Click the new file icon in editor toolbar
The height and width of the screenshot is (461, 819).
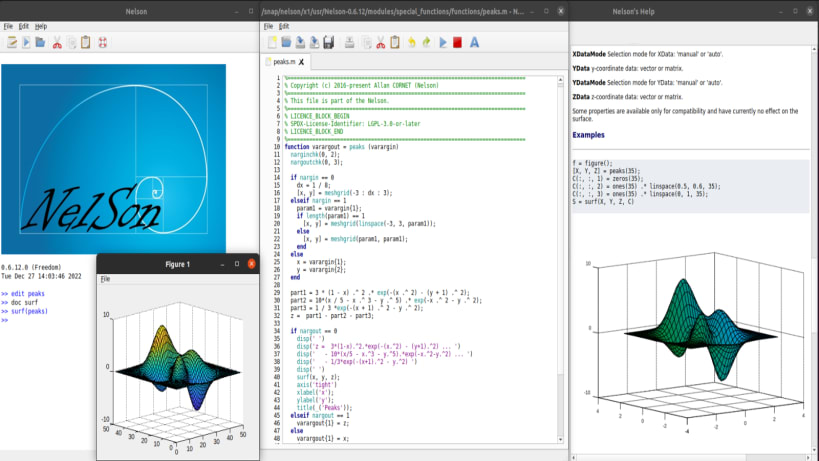(x=270, y=42)
